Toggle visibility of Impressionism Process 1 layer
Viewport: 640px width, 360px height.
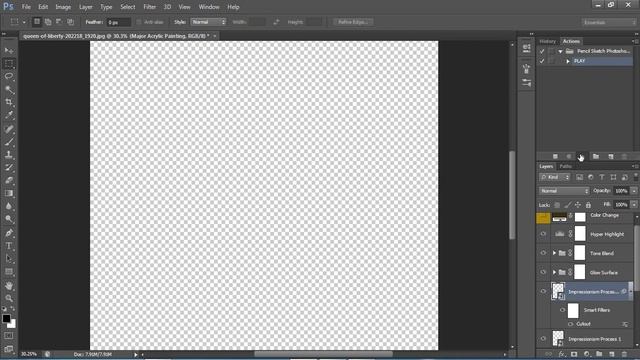(x=543, y=339)
